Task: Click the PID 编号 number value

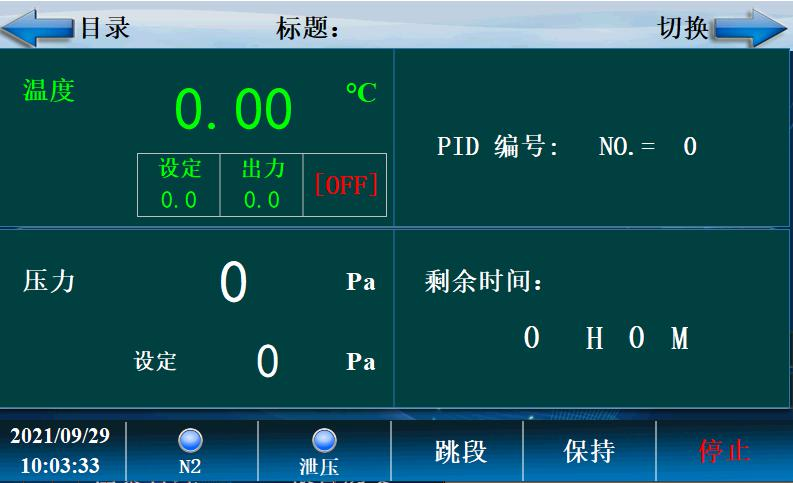Action: [x=690, y=147]
